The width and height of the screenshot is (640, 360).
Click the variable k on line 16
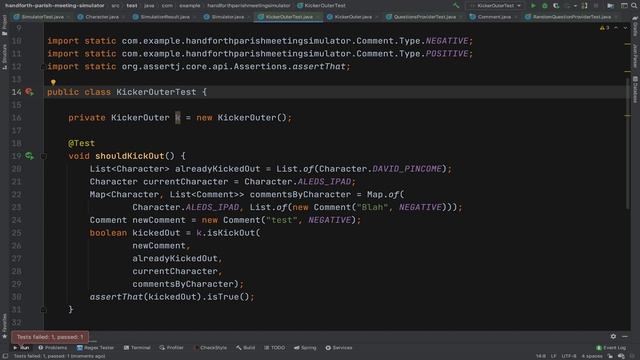[x=178, y=118]
